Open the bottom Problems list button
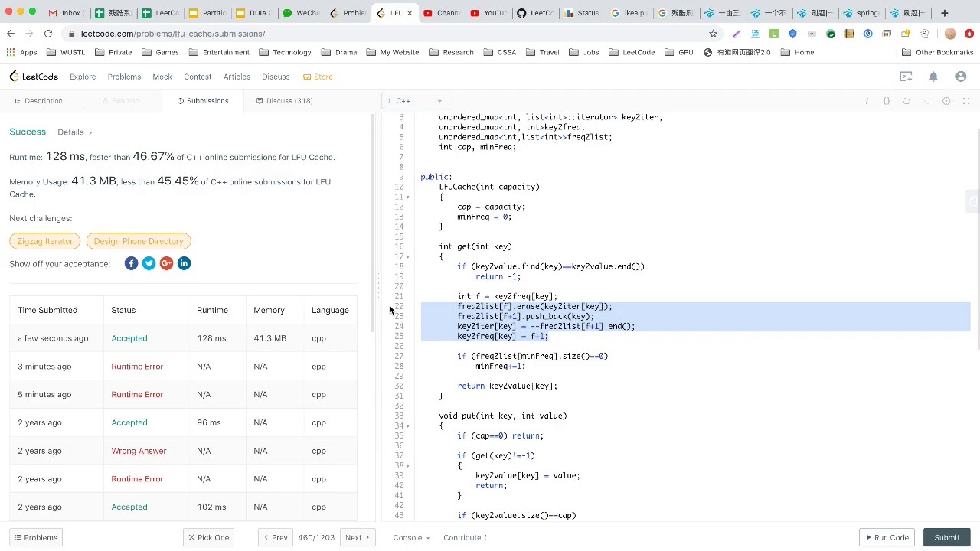980x551 pixels. (35, 537)
